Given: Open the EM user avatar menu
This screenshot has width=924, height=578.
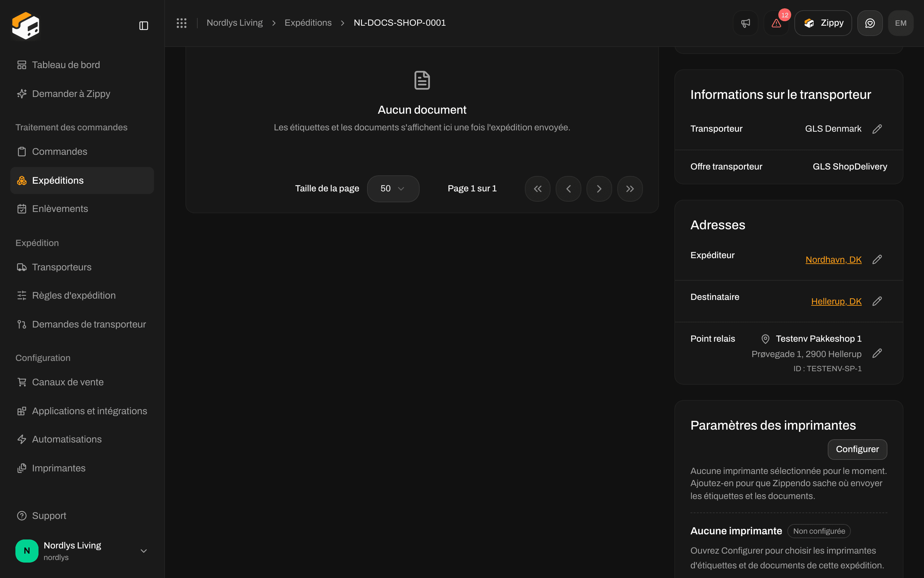Looking at the screenshot, I should point(900,23).
